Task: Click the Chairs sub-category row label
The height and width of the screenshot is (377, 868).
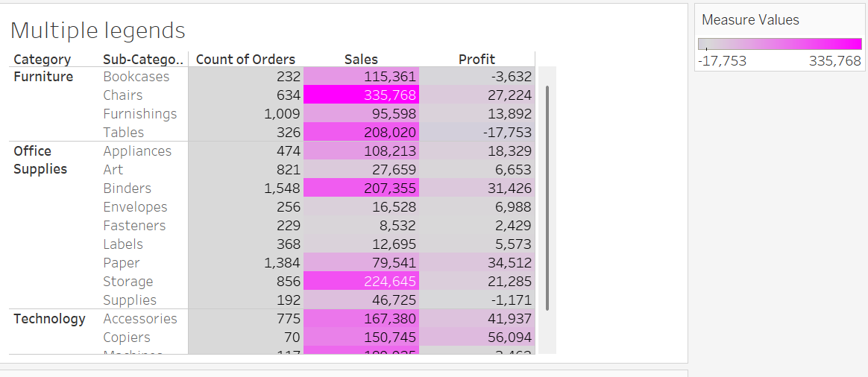Action: point(123,95)
